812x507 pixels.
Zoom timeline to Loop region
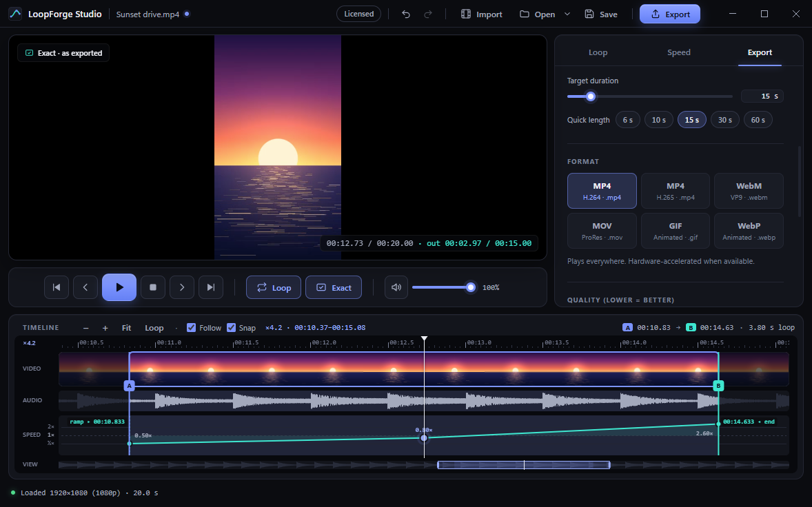pos(154,327)
